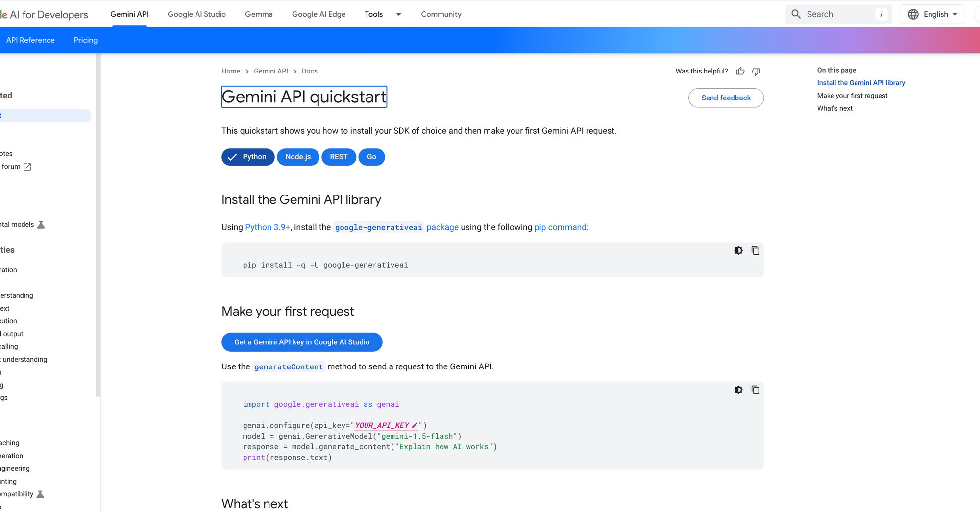Expand the Tools menu arrow

tap(399, 15)
